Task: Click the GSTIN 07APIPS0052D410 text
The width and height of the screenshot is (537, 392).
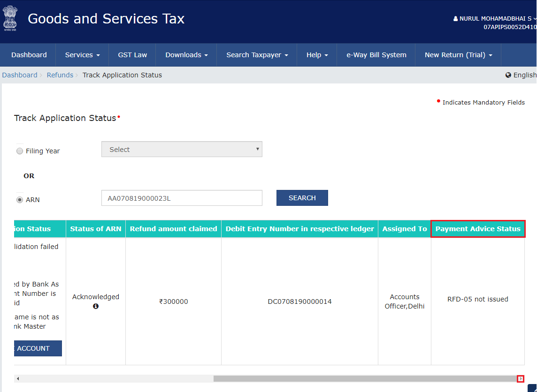Action: point(510,27)
